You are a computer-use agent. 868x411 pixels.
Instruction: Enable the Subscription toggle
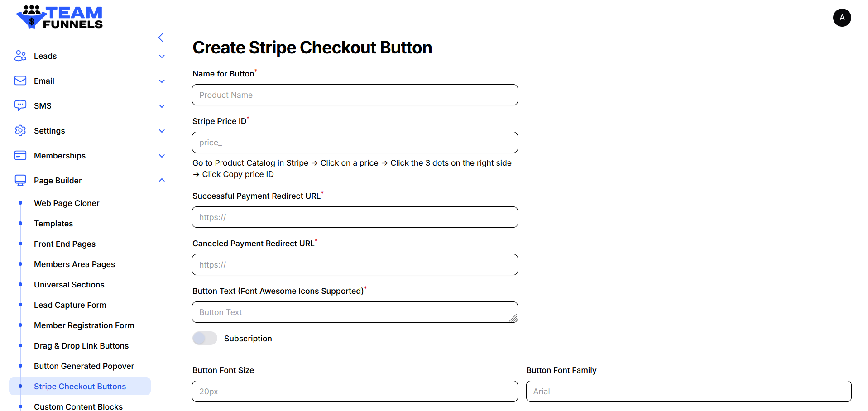205,338
